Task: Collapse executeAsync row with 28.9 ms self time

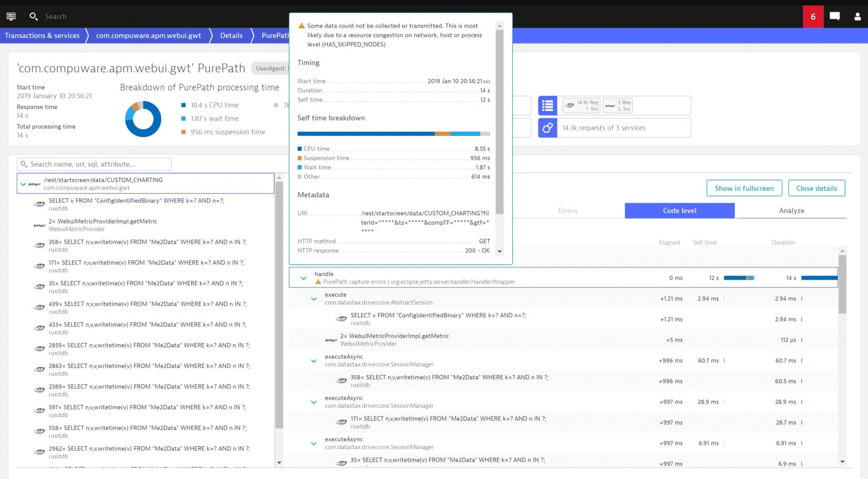Action: pos(313,402)
